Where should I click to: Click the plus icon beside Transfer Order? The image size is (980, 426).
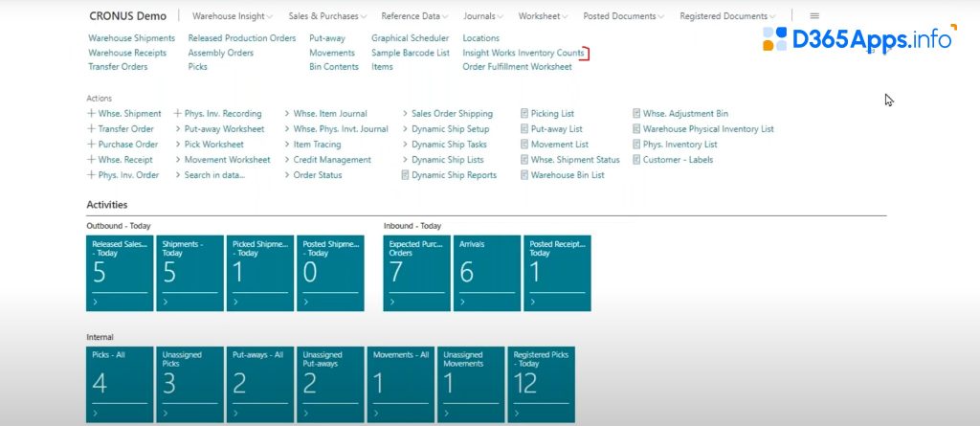coord(91,129)
